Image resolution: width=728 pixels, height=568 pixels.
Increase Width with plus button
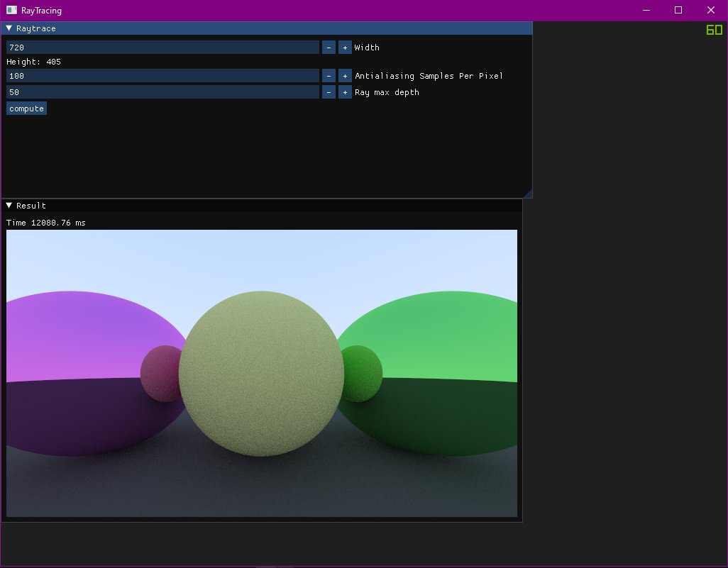click(x=345, y=48)
